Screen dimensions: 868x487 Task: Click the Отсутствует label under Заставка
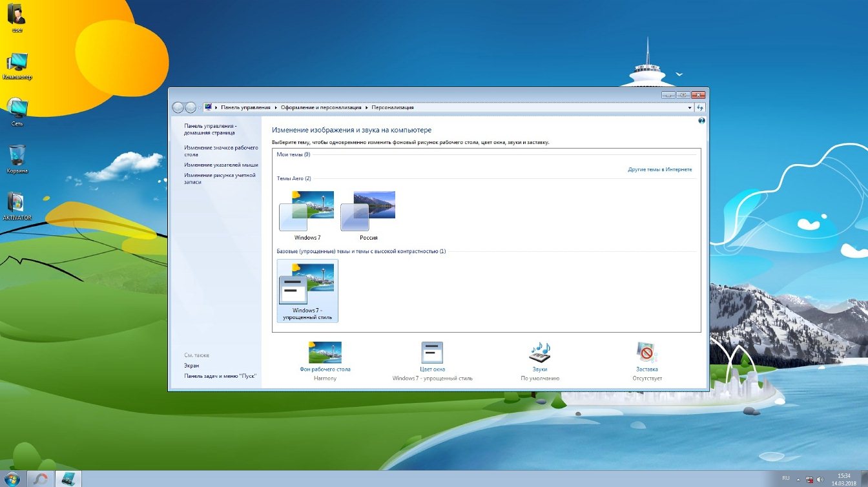(x=647, y=378)
